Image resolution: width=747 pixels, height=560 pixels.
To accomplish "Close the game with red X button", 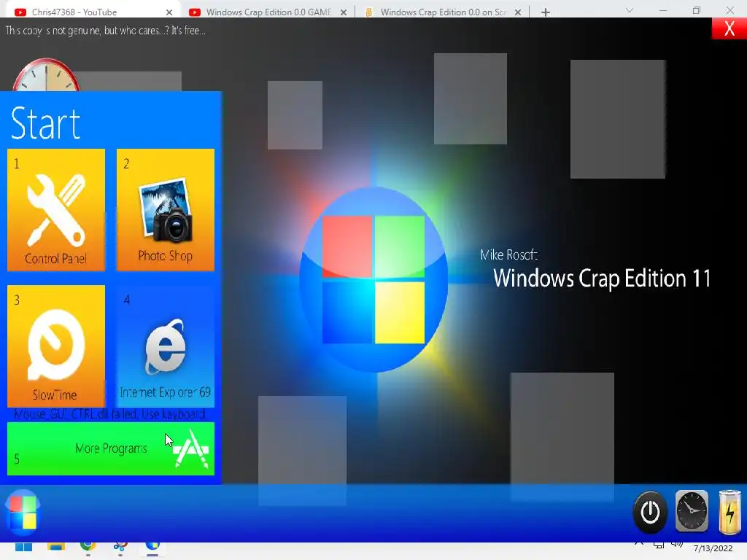I will coord(729,29).
